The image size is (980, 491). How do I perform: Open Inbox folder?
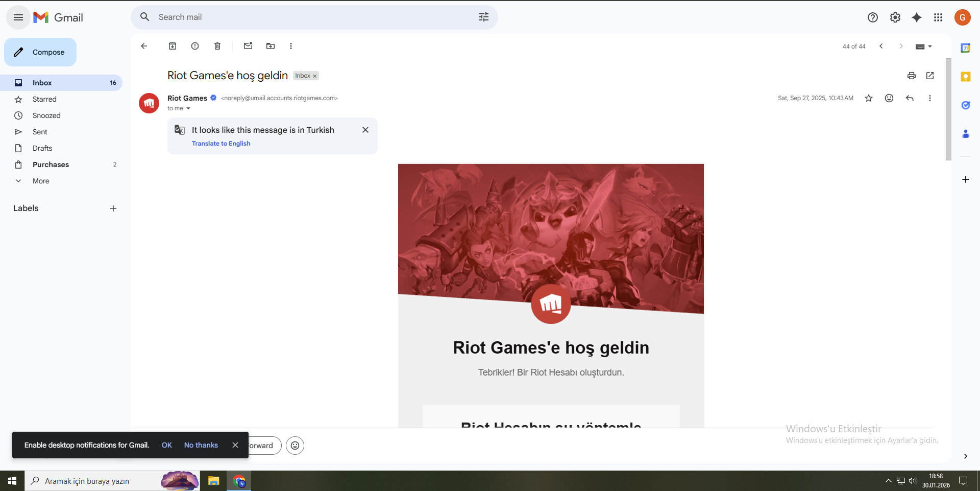61,83
